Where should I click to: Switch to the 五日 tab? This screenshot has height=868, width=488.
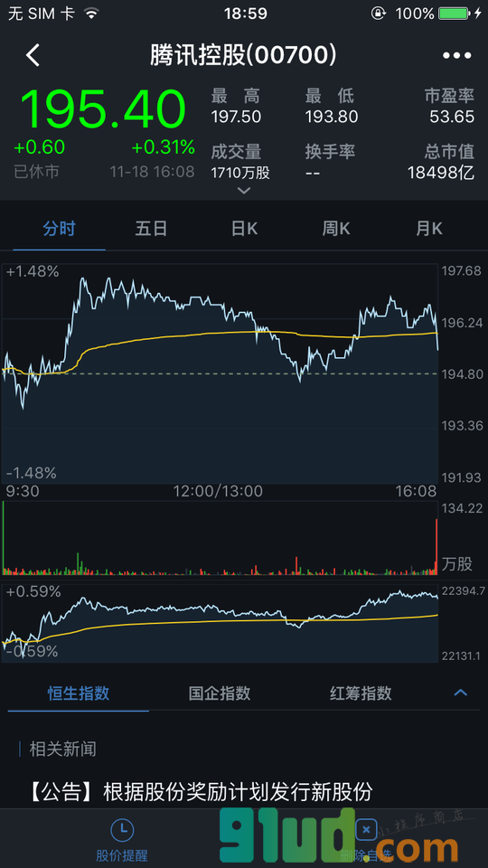[x=151, y=229]
